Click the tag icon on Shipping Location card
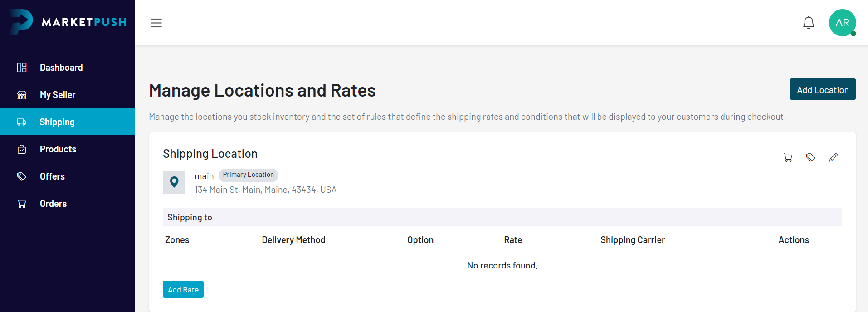The width and height of the screenshot is (868, 312). 811,157
